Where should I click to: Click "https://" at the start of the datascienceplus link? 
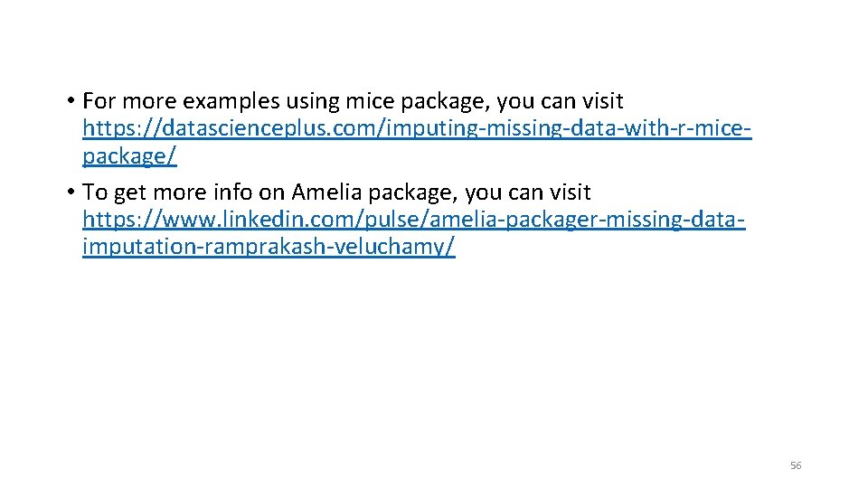coord(122,128)
